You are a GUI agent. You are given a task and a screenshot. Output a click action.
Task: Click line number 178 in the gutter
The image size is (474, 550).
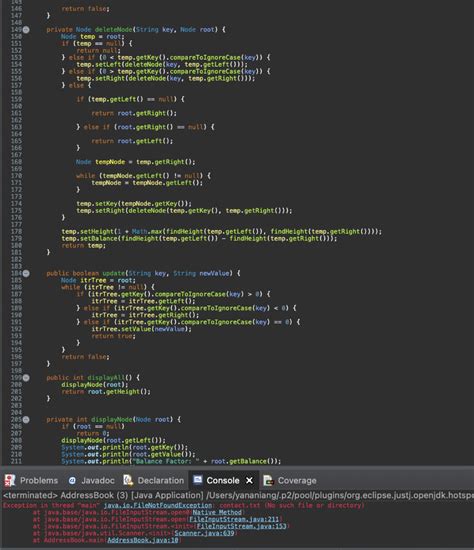(x=16, y=232)
